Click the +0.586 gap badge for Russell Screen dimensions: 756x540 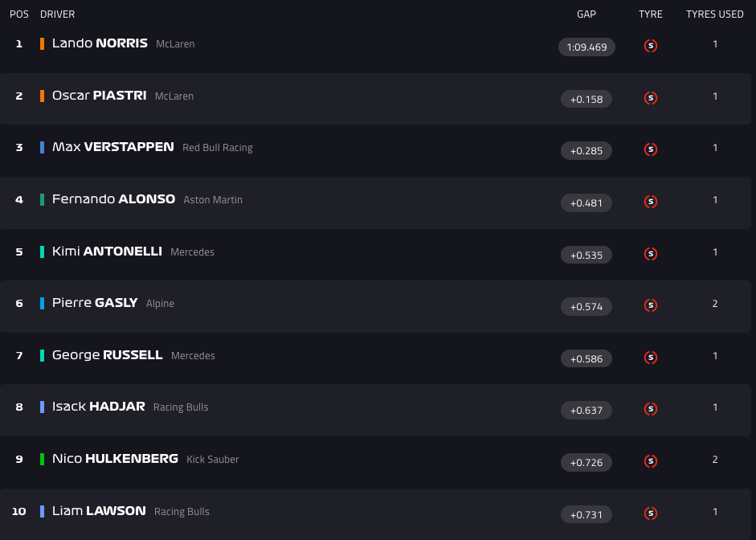(586, 359)
